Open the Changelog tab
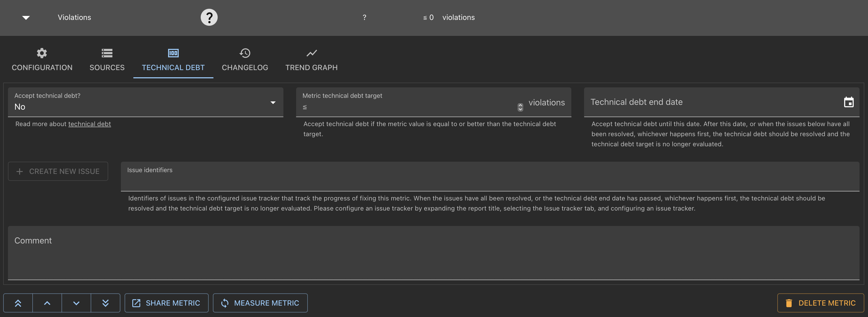The image size is (868, 317). [245, 60]
